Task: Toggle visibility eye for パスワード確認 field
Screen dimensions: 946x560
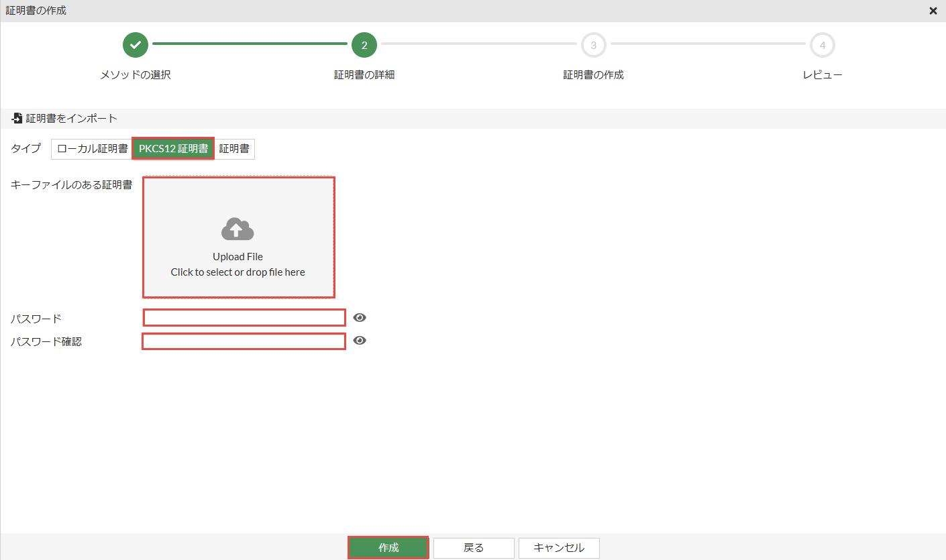Action: click(360, 341)
